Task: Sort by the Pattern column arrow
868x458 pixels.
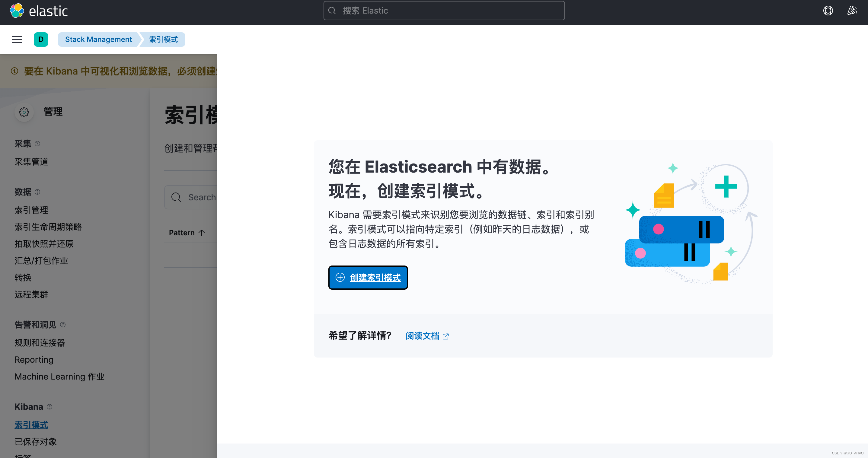Action: coord(202,233)
